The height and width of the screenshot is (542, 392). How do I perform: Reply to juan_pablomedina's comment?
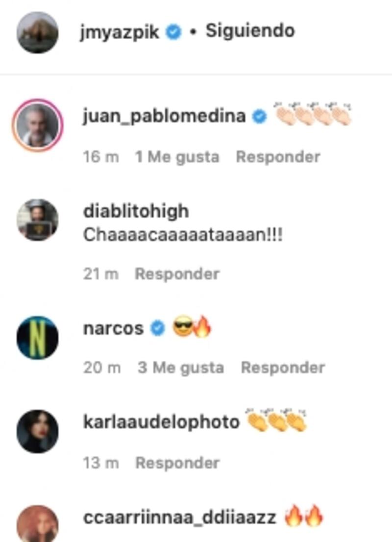click(x=278, y=157)
